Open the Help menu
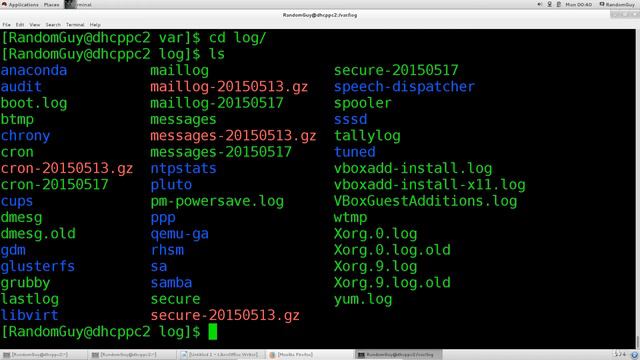This screenshot has width=640, height=360. click(95, 25)
